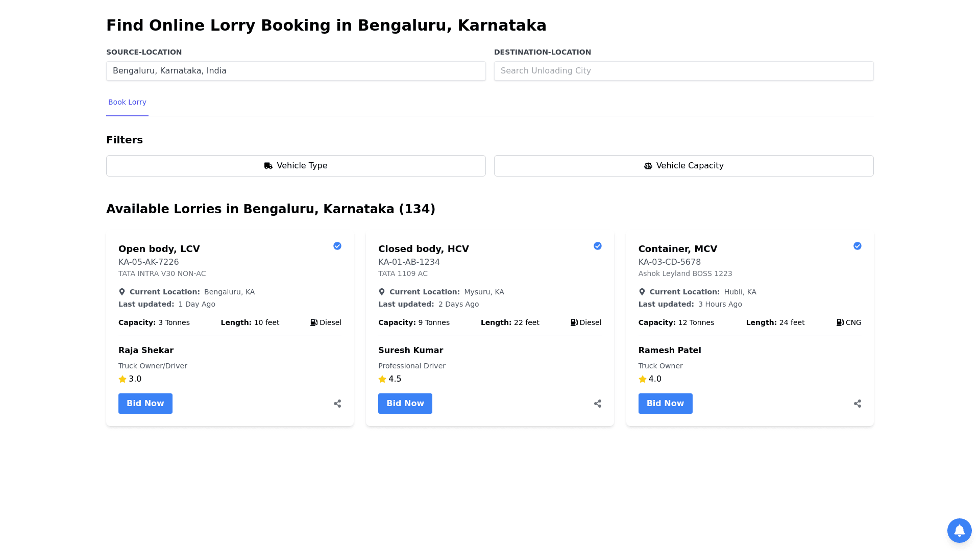Click verified badge on Closed body HCV card
980x551 pixels.
coord(598,246)
